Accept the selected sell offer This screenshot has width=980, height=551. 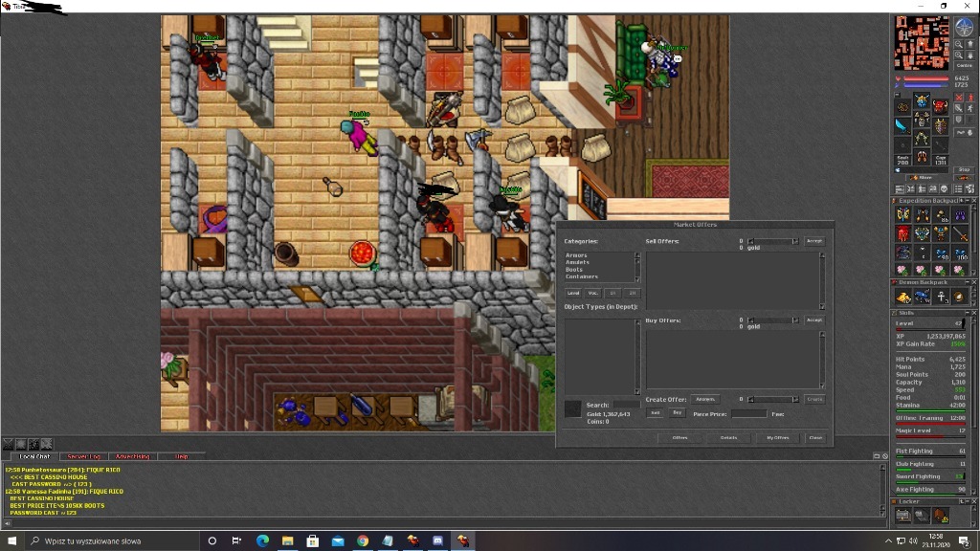click(x=813, y=241)
